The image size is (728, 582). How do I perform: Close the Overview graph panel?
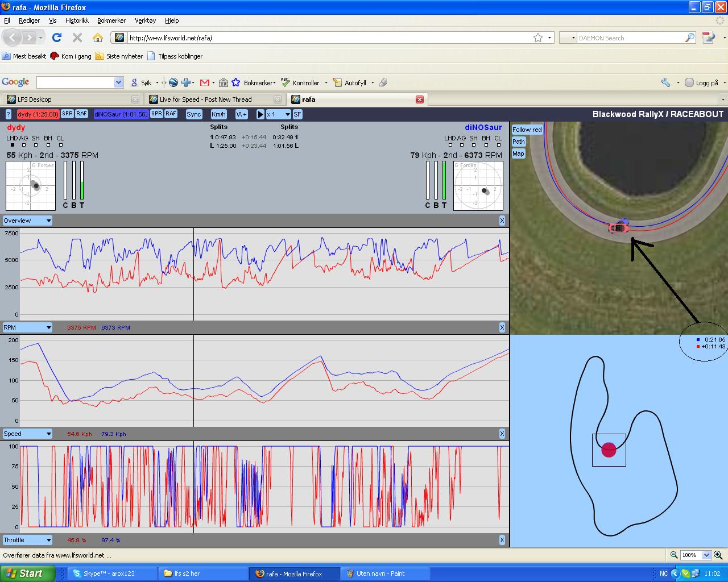502,221
